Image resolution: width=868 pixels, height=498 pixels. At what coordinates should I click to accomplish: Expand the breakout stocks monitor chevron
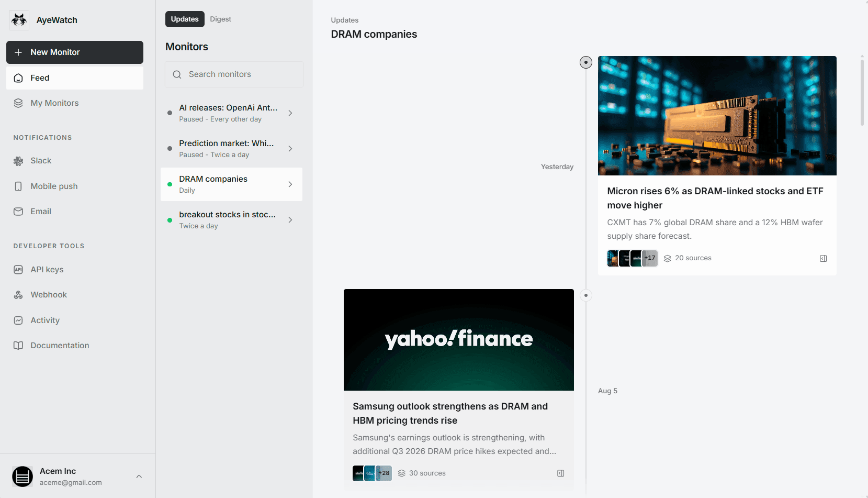coord(290,220)
